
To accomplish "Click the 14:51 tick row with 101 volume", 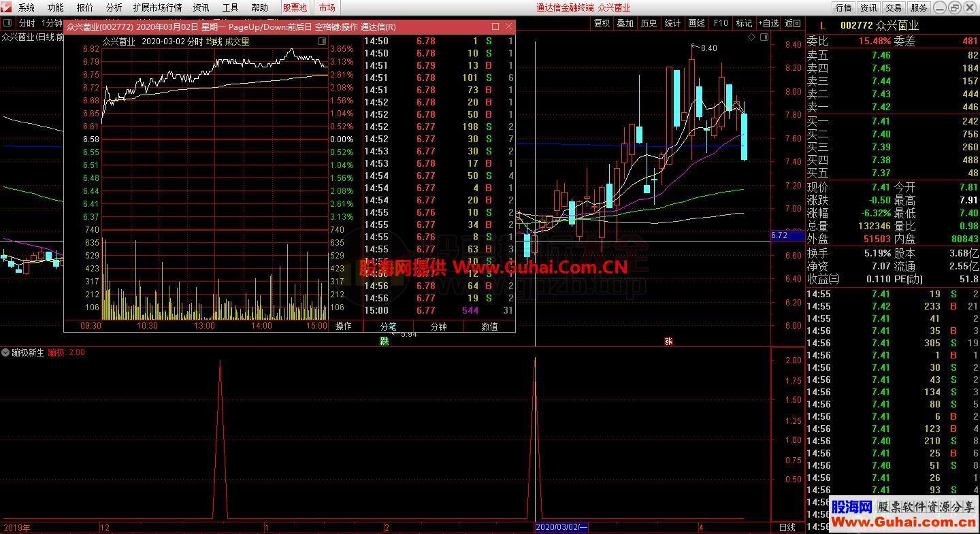I will [439, 78].
